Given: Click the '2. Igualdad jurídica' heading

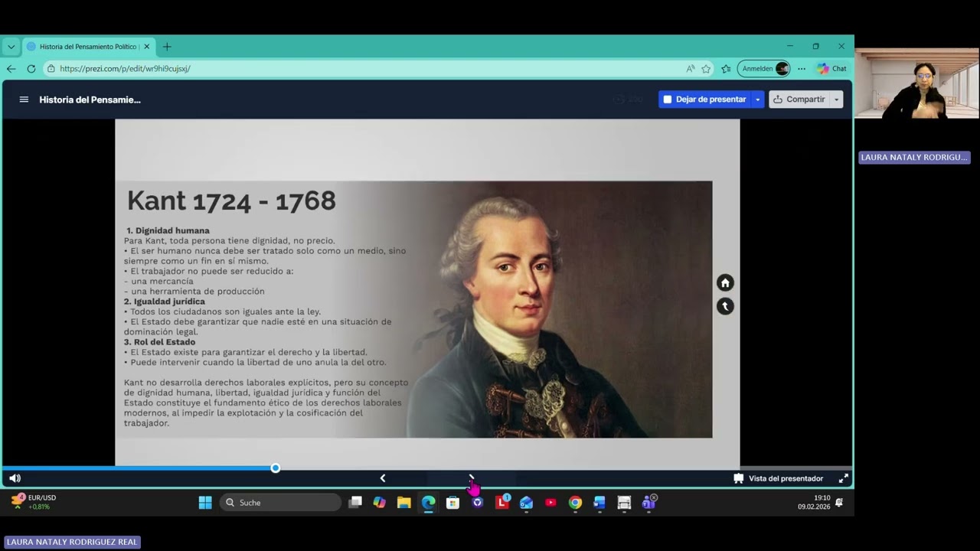Looking at the screenshot, I should pyautogui.click(x=165, y=302).
